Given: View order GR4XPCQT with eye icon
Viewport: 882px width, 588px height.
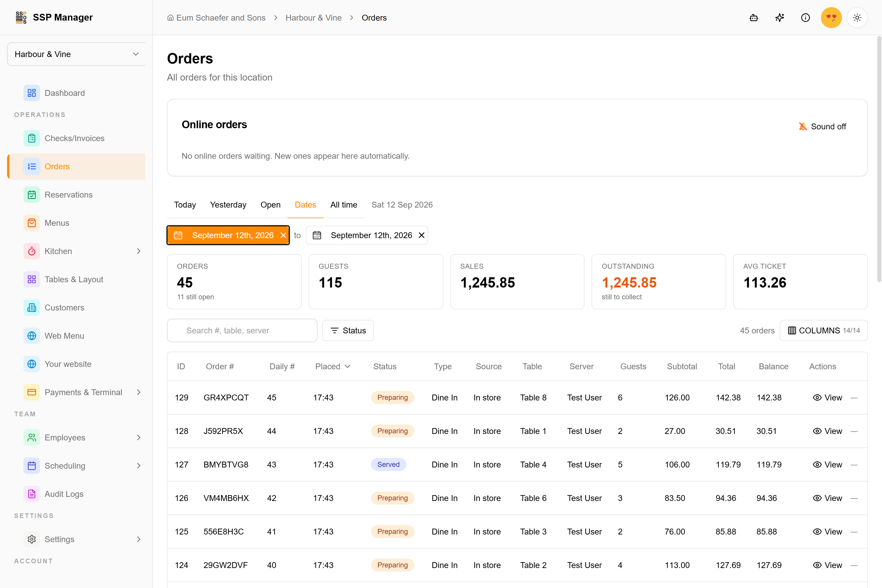Looking at the screenshot, I should coord(828,397).
